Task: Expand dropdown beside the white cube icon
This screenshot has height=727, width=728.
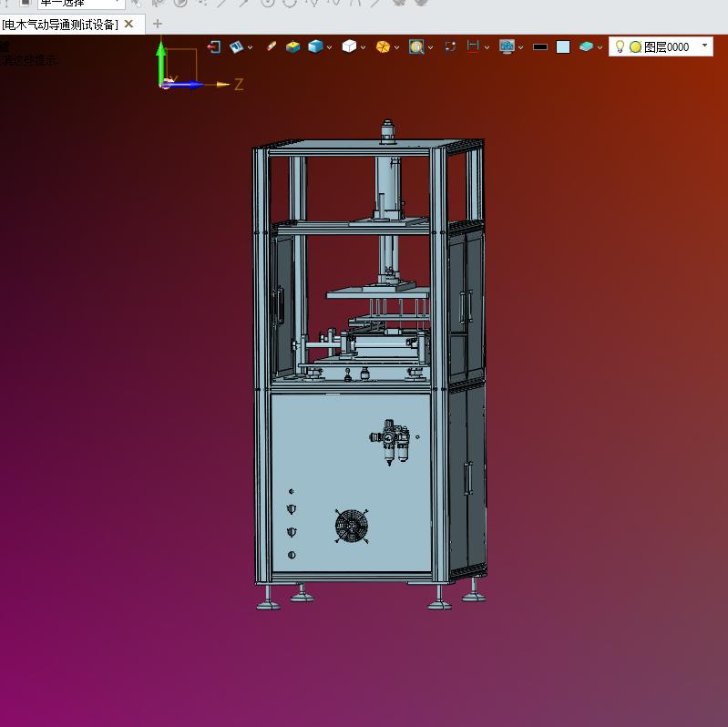Action: pos(363,47)
